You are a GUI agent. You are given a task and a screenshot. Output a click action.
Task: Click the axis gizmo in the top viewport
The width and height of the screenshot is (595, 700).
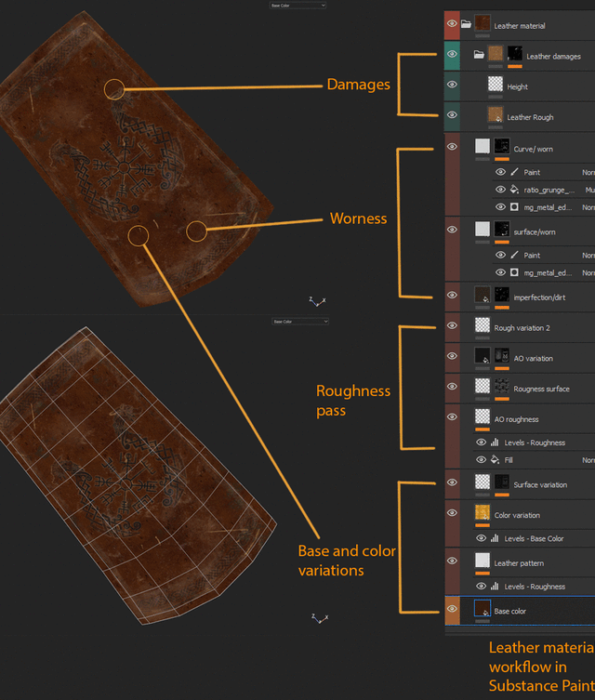pyautogui.click(x=317, y=301)
